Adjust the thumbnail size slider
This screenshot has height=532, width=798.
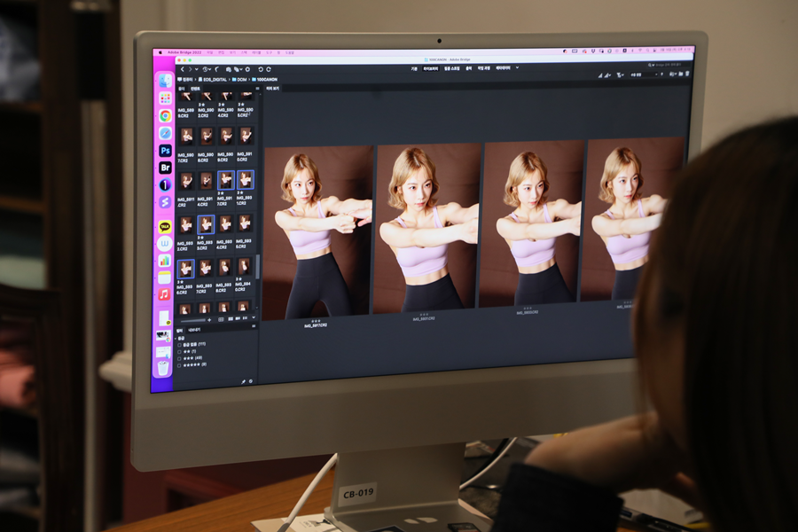point(194,320)
